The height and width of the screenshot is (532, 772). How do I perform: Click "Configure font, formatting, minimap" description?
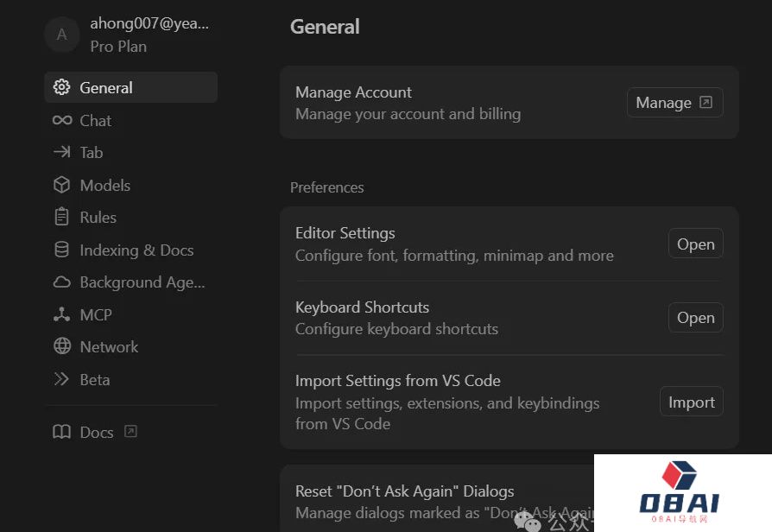[454, 255]
